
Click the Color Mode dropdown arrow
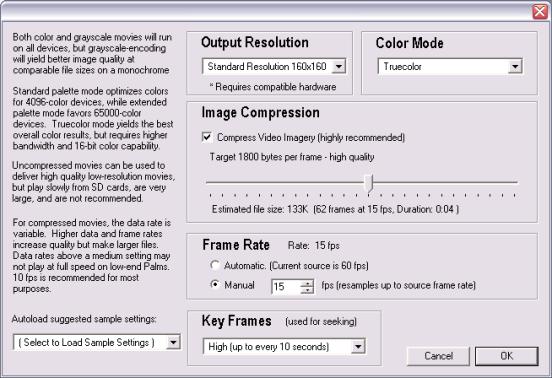click(515, 66)
